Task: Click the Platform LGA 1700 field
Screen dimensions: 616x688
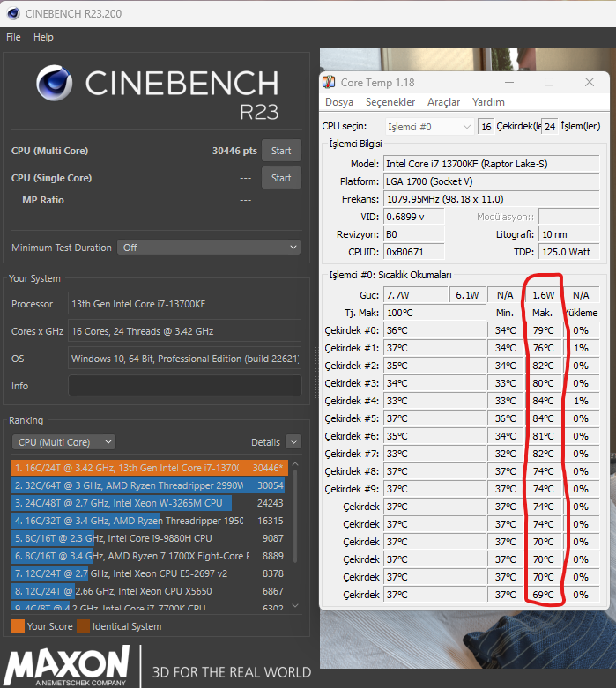Action: 492,181
